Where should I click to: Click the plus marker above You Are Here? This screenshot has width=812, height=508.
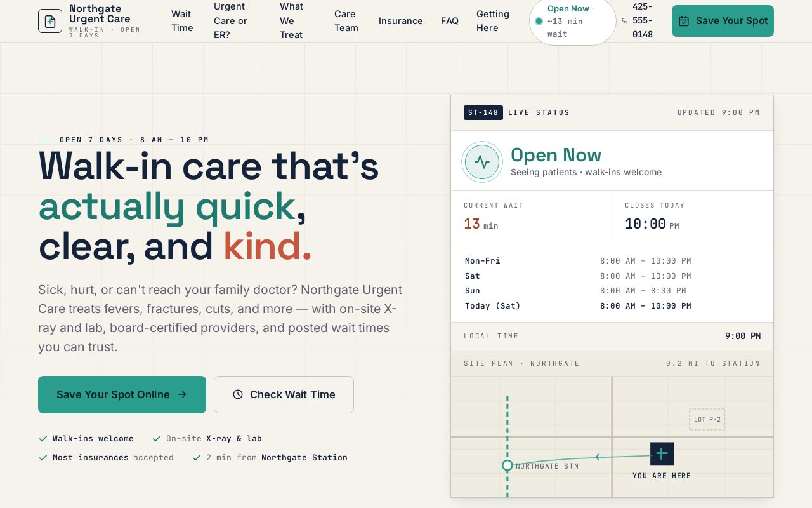662,454
